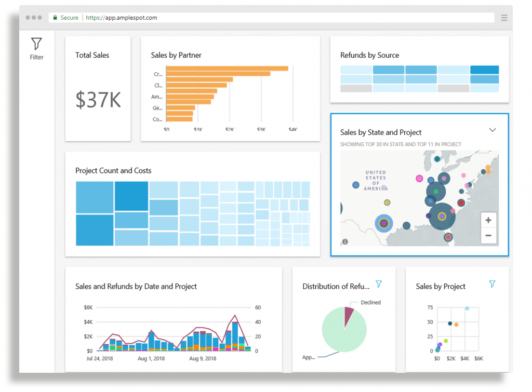Click the light blue point in Sales by Project

467,308
